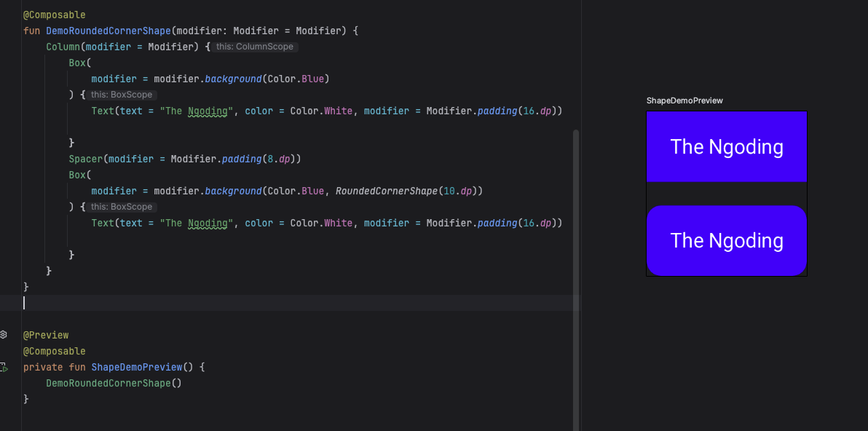The image size is (868, 431).
Task: Click Color.Blue before RoundedCornerShape
Action: pos(296,191)
